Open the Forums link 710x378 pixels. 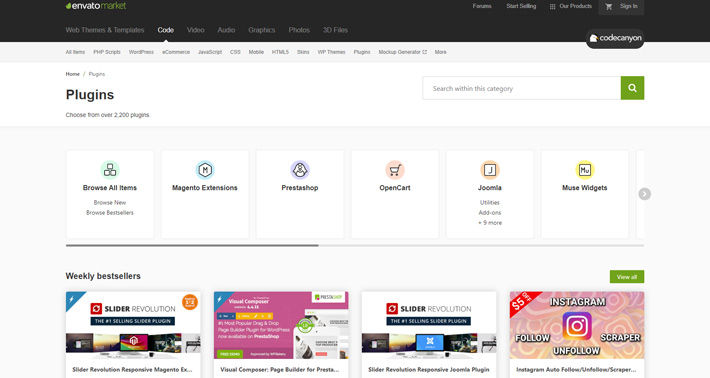[x=482, y=6]
